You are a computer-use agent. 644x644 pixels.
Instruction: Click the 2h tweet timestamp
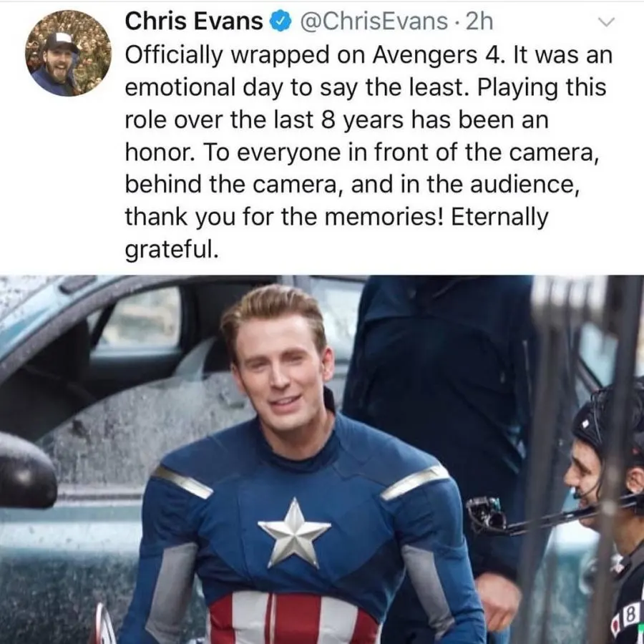pyautogui.click(x=479, y=21)
